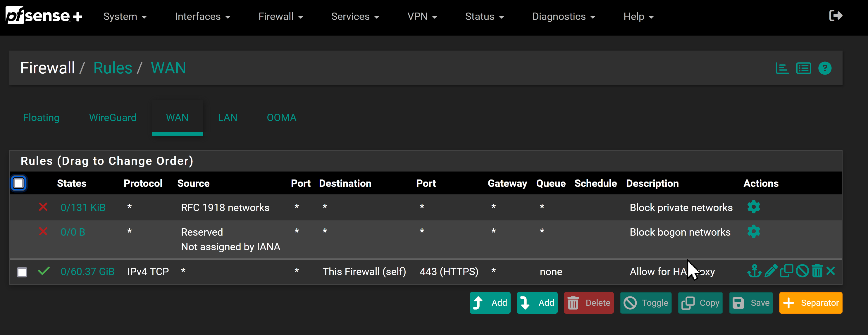
Task: Switch to the WireGuard rules tab
Action: tap(113, 118)
